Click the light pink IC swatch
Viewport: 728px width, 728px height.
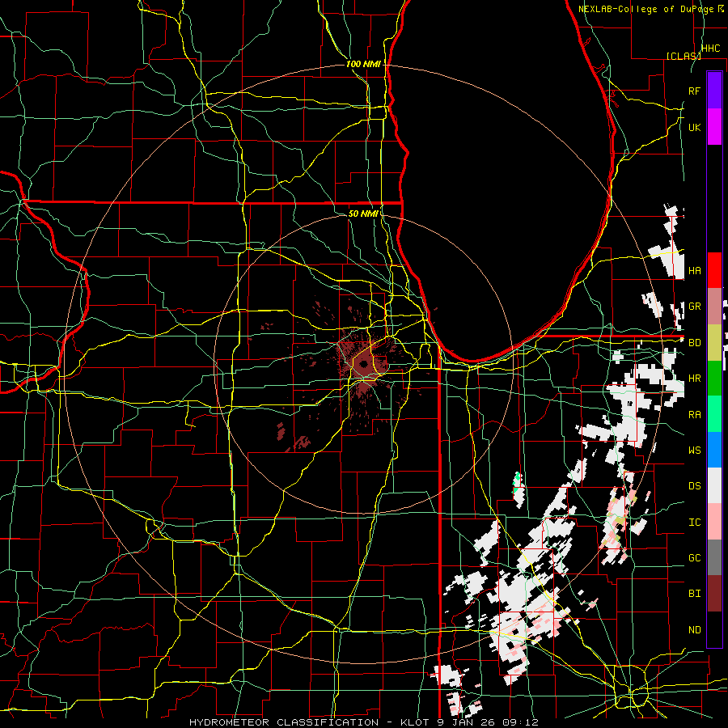point(714,522)
